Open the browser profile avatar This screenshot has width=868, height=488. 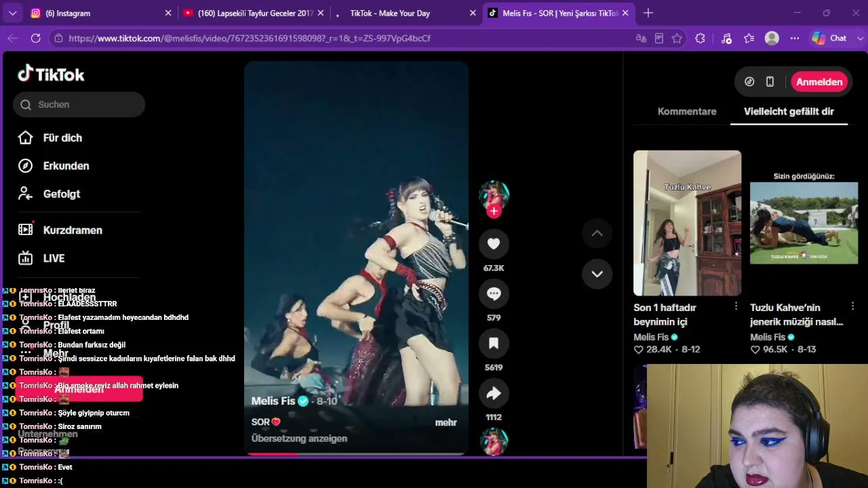coord(772,39)
